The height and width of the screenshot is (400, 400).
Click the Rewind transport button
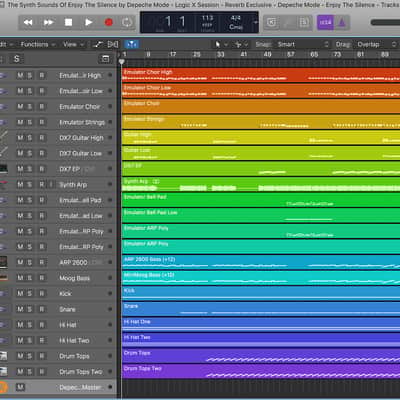[x=28, y=22]
